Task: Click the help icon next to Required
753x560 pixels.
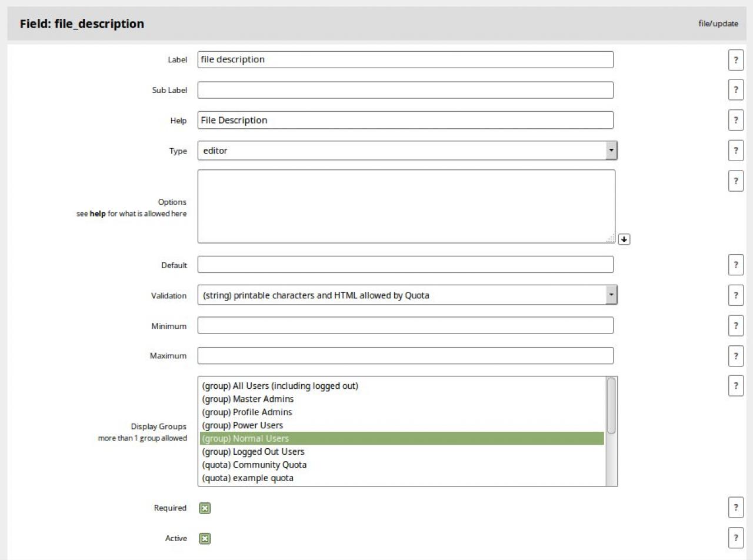Action: 735,508
